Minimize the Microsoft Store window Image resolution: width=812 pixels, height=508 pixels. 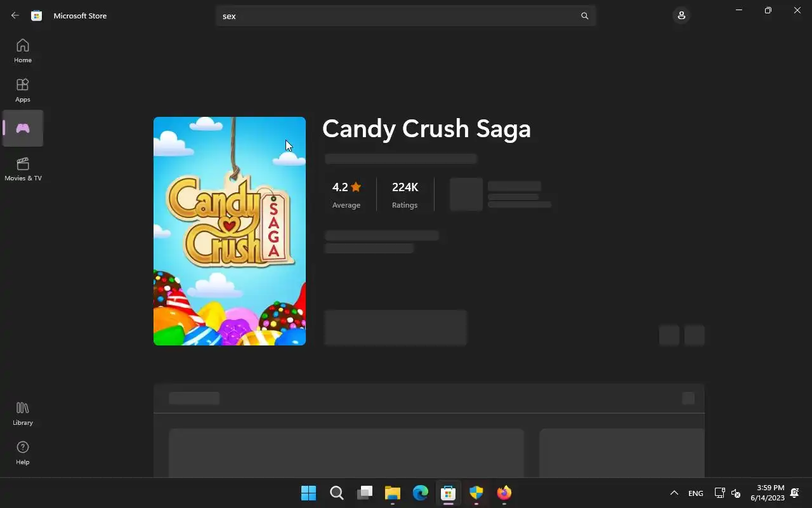click(x=739, y=10)
